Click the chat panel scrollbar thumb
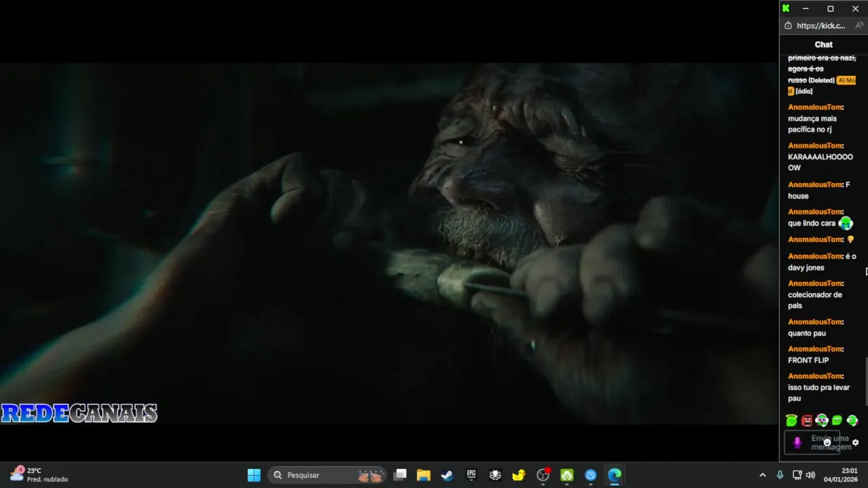This screenshot has height=488, width=868. (866, 382)
